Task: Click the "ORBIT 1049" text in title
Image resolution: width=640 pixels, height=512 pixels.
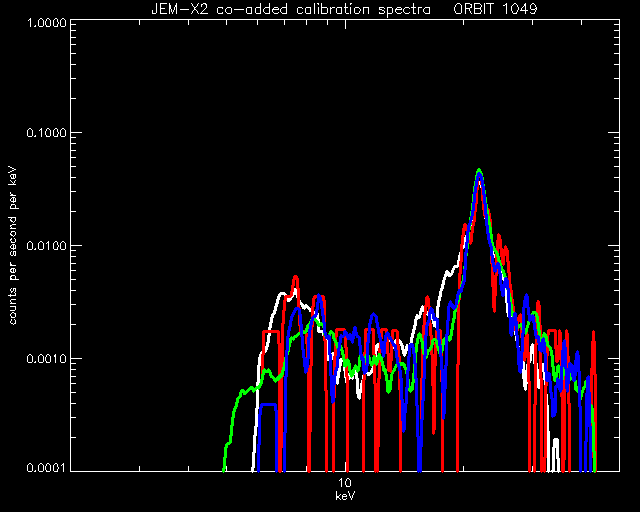Action: [x=495, y=9]
